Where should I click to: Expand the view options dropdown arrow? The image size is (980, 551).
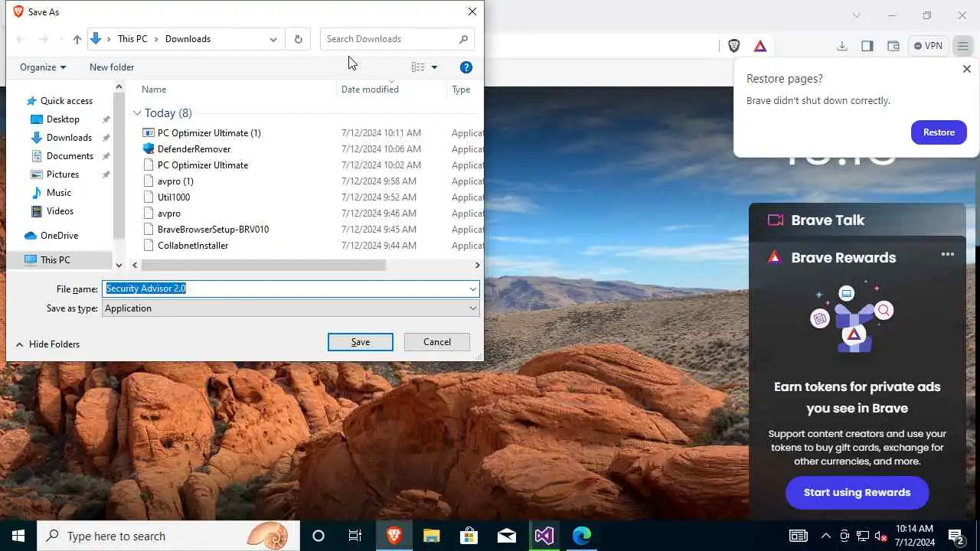(x=434, y=67)
